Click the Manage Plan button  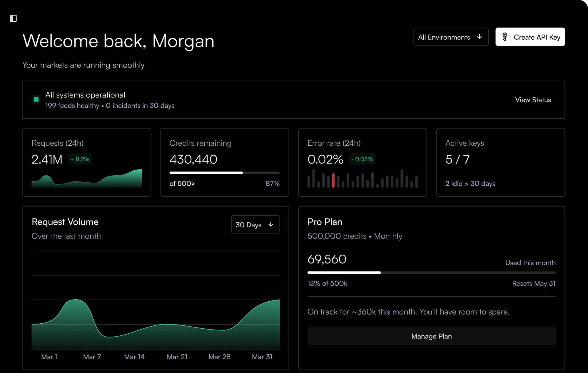432,336
